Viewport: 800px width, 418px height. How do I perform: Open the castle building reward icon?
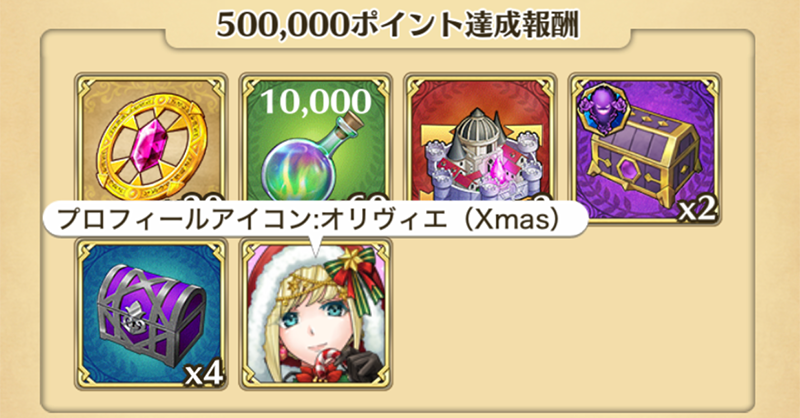(480, 148)
